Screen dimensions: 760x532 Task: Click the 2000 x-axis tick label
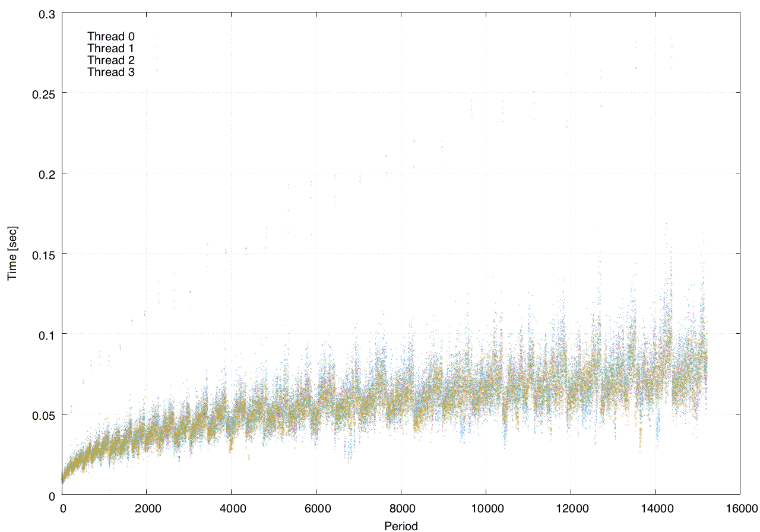tap(147, 508)
